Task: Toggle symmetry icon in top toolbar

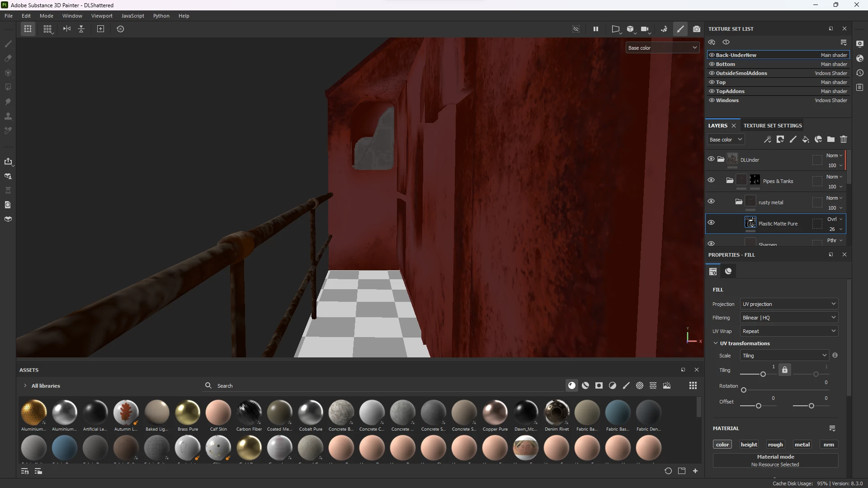Action: 67,29
